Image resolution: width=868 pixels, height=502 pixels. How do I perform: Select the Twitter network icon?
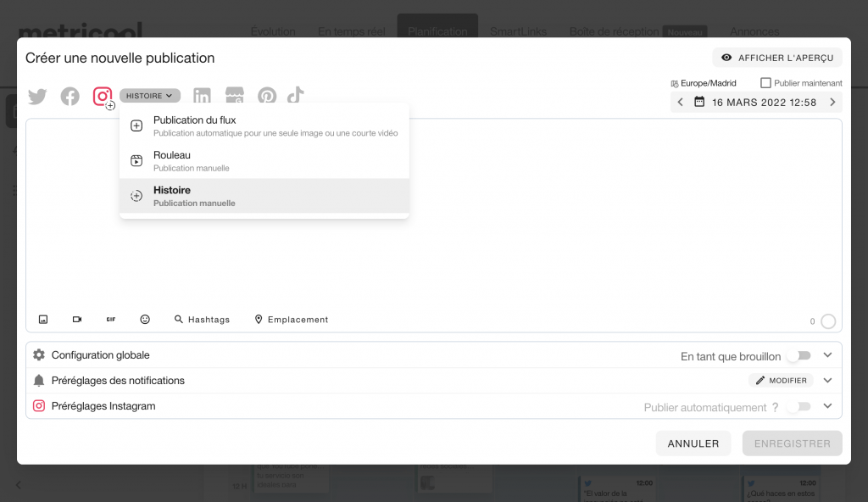click(x=37, y=97)
